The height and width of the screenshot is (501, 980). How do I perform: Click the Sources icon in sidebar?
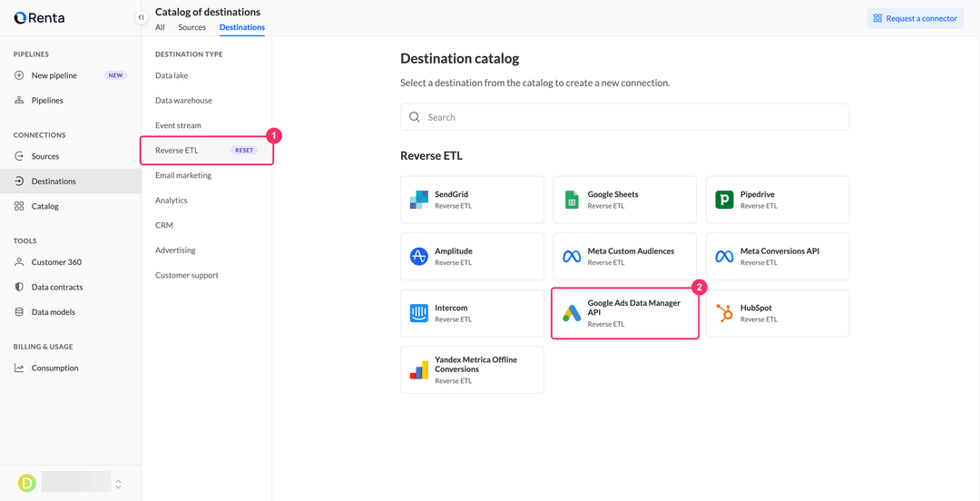(x=19, y=156)
